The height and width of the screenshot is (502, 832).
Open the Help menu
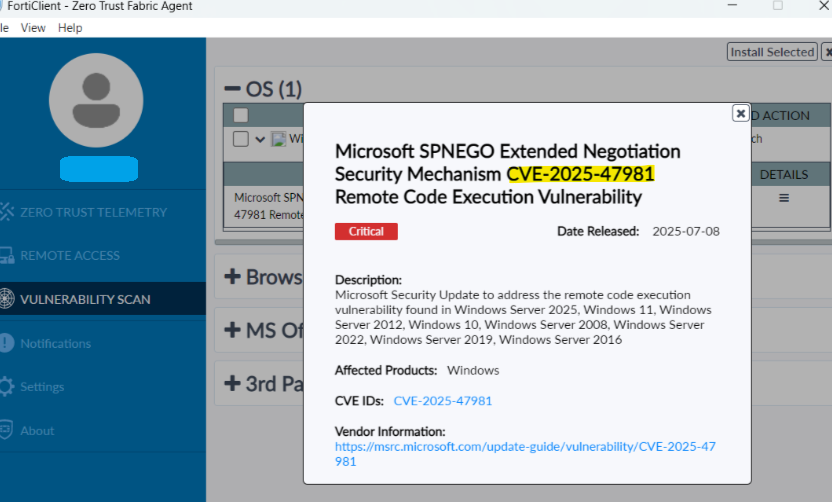click(x=70, y=28)
